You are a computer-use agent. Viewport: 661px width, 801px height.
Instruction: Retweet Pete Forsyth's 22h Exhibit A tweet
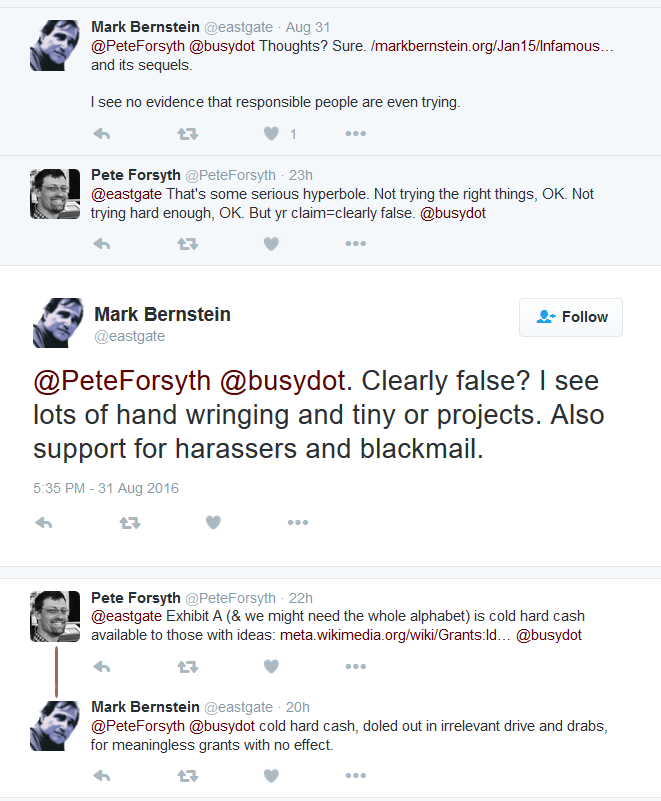click(x=187, y=667)
